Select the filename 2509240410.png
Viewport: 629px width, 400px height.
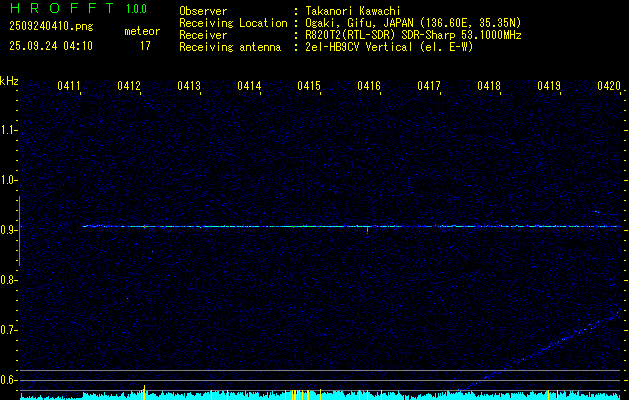coord(51,27)
